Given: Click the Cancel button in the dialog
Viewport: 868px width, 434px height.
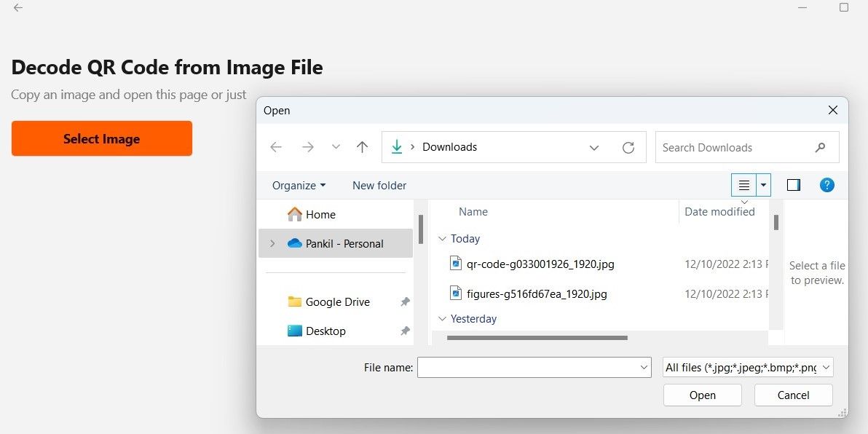Looking at the screenshot, I should point(793,395).
